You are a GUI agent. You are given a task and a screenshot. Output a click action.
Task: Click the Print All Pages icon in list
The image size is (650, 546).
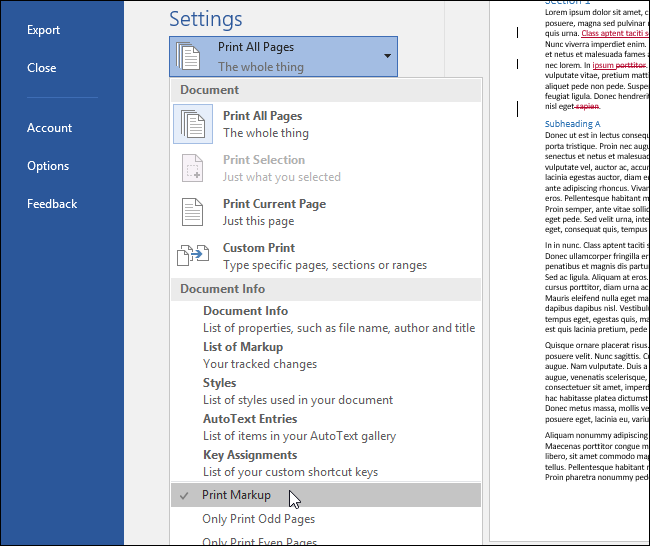(x=193, y=124)
